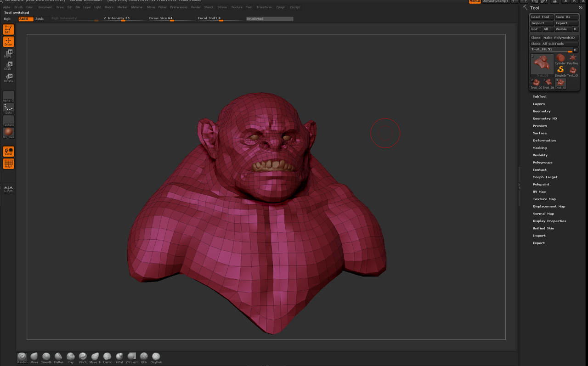
Task: Toggle PolyF polyframe display
Action: coord(8,164)
